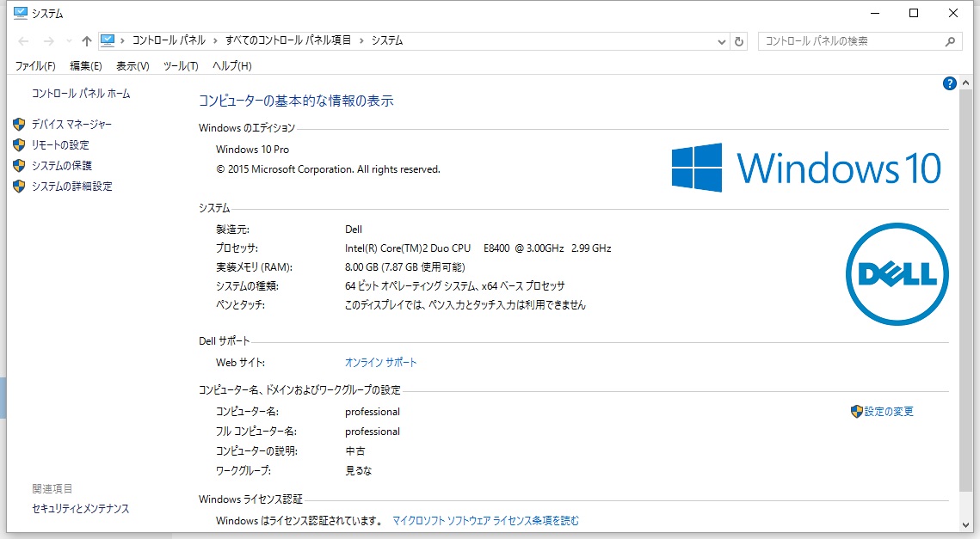Open デバイス マネージャー link

(x=72, y=125)
